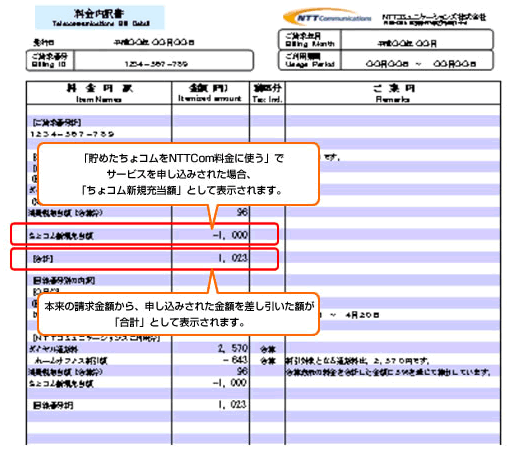Click the 合計 total row label
The height and width of the screenshot is (454, 520).
pyautogui.click(x=43, y=258)
